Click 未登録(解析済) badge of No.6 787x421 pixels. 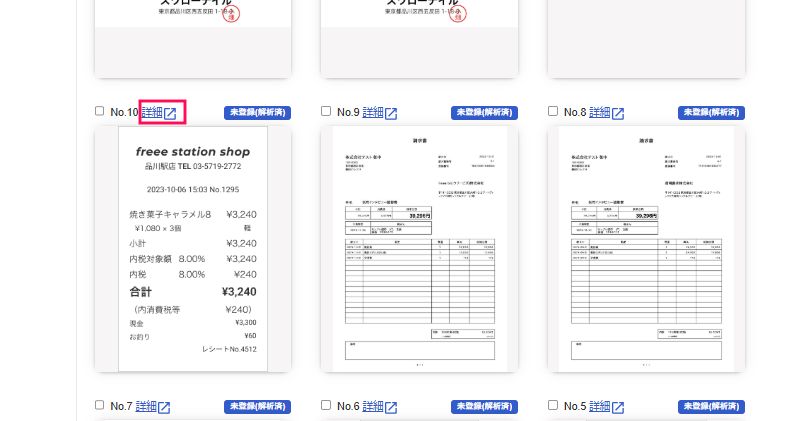484,406
